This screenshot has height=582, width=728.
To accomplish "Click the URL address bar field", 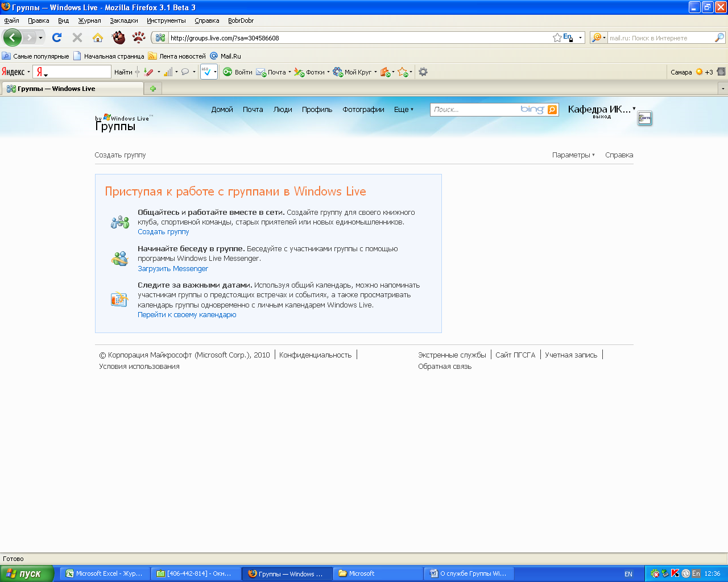I will [x=361, y=38].
